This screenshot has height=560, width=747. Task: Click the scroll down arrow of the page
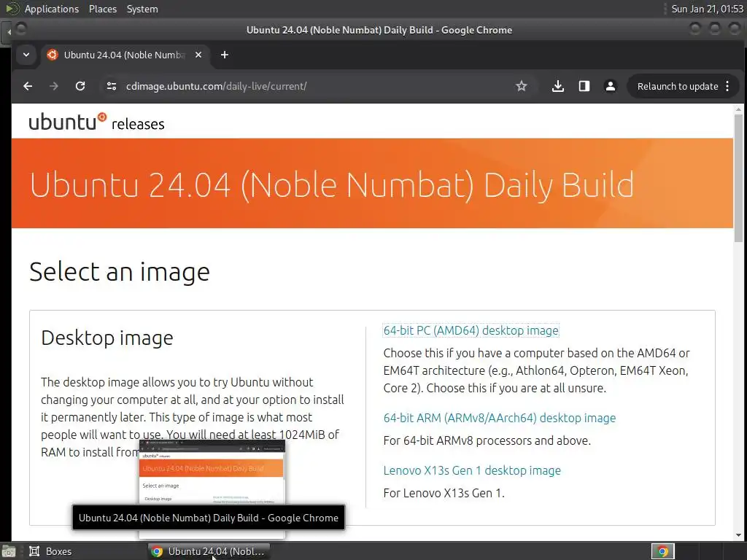(x=738, y=535)
